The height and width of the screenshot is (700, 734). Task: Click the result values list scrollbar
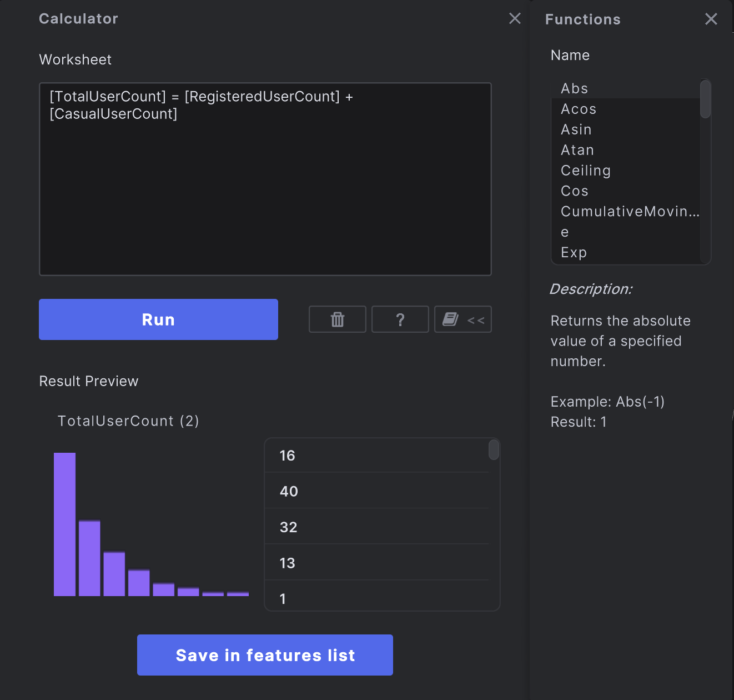tap(494, 449)
